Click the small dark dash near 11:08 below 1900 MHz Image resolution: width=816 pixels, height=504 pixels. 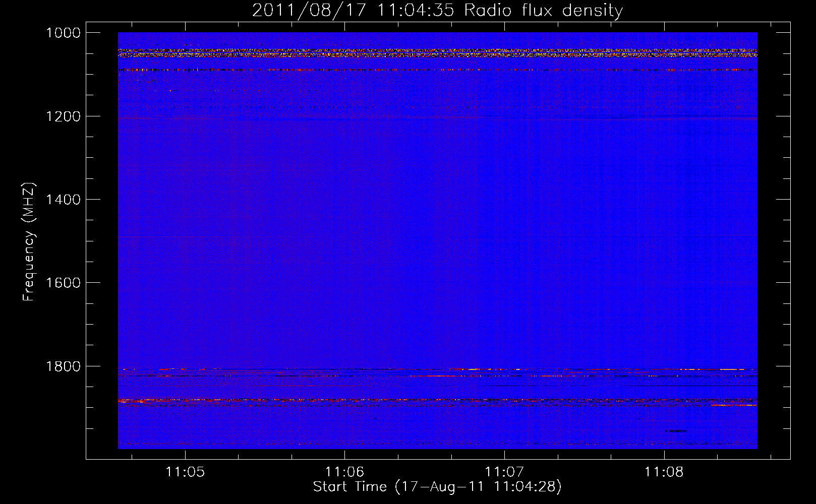point(676,431)
